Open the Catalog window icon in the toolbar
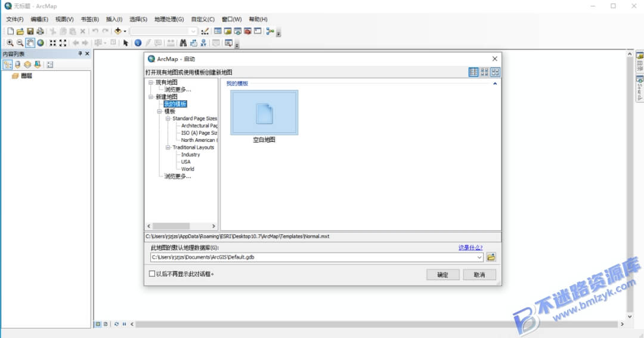The height and width of the screenshot is (338, 644). 228,31
